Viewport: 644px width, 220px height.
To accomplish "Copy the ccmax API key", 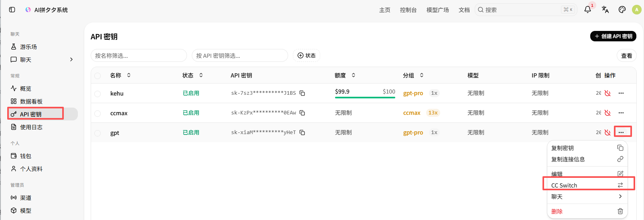I will pos(302,113).
